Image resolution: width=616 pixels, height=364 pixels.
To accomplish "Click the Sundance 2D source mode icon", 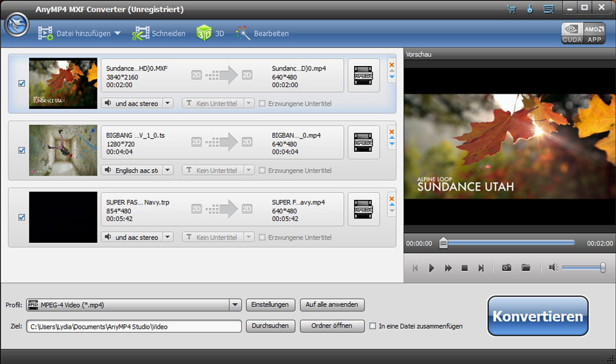I will (196, 75).
